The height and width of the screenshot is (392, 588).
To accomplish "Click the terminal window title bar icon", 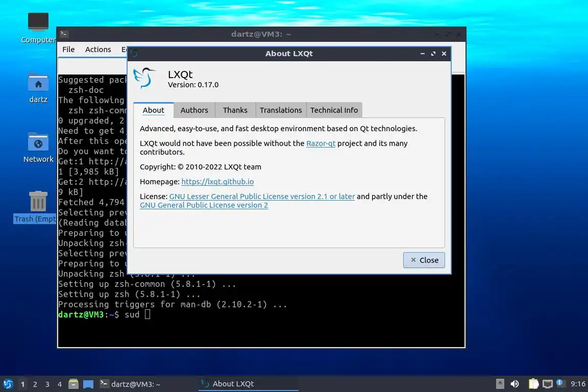I will (x=64, y=34).
